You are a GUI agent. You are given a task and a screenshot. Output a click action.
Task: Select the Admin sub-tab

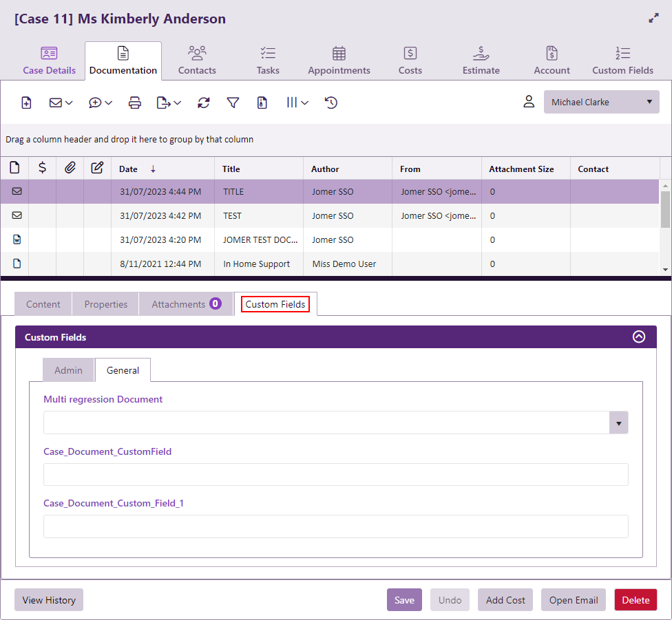(68, 370)
